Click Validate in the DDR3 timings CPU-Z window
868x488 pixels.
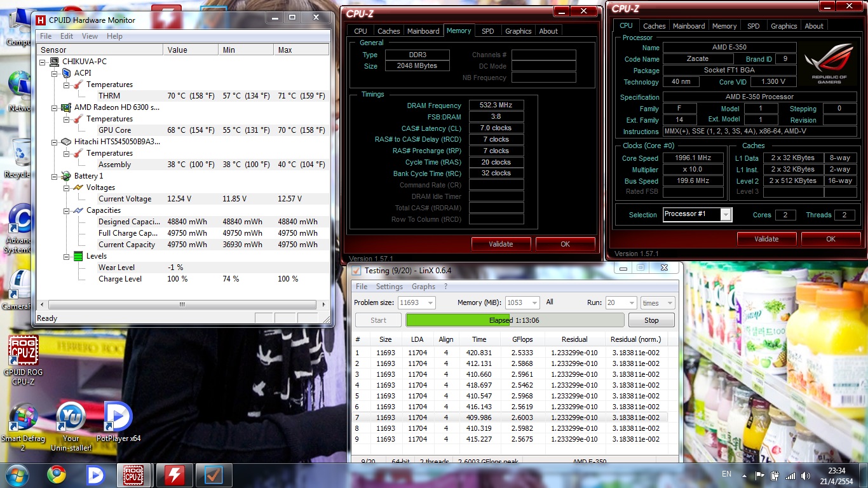tap(501, 244)
